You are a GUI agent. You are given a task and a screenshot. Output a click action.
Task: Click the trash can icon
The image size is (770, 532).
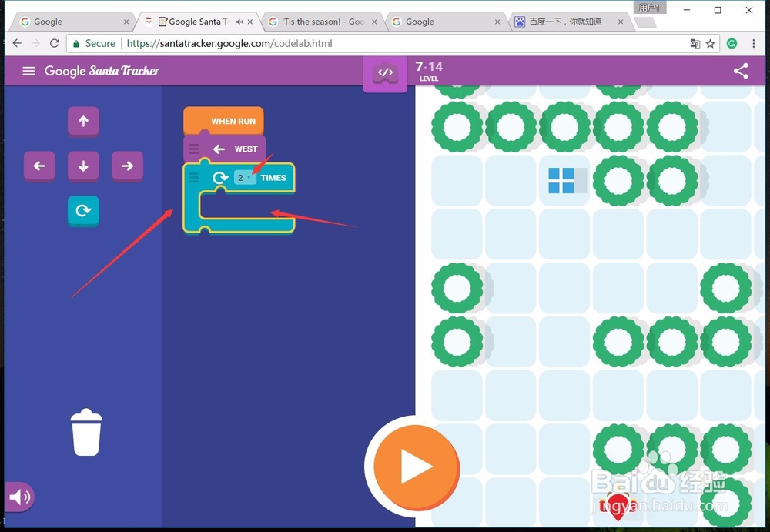(86, 432)
